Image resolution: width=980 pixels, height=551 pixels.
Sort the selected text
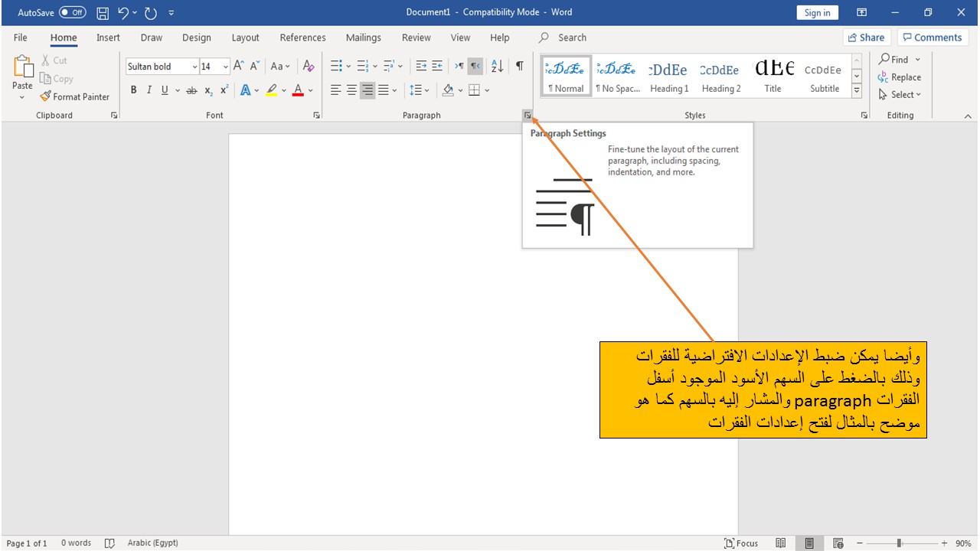(497, 66)
